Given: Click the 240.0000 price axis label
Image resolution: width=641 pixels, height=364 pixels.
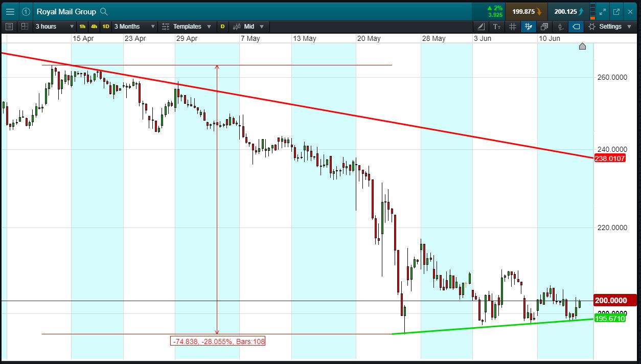Looking at the screenshot, I should click(x=611, y=149).
